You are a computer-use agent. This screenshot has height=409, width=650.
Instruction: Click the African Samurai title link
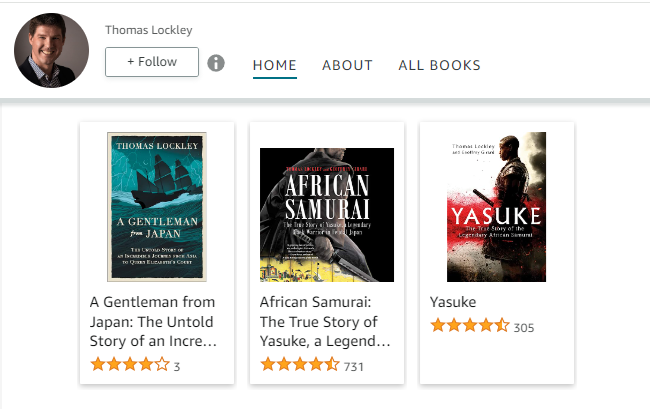325,321
